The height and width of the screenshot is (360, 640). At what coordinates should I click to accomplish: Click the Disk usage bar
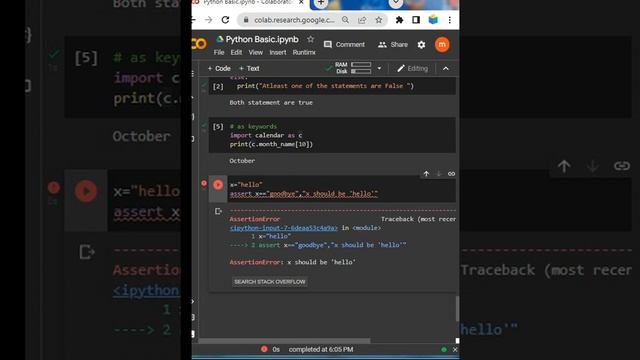[x=361, y=71]
